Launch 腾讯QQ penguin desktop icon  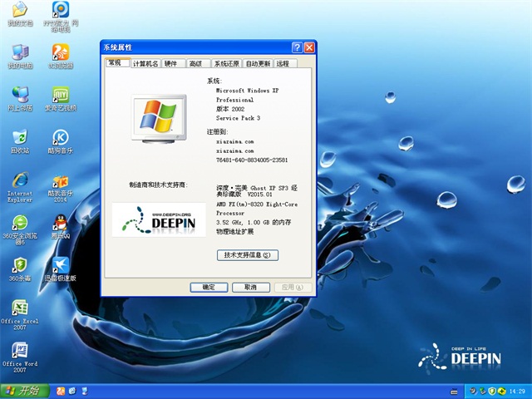(60, 223)
